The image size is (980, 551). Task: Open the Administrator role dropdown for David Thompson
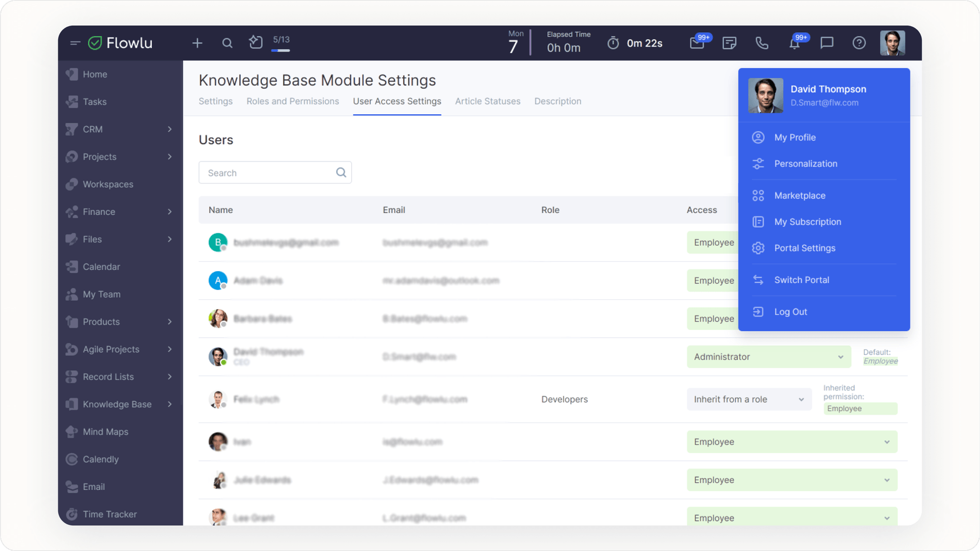tap(768, 356)
